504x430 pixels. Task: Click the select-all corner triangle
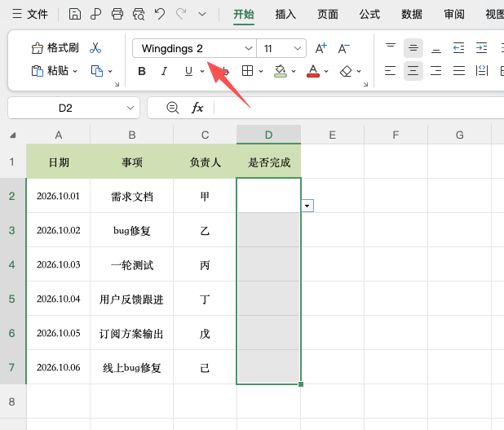click(x=13, y=135)
